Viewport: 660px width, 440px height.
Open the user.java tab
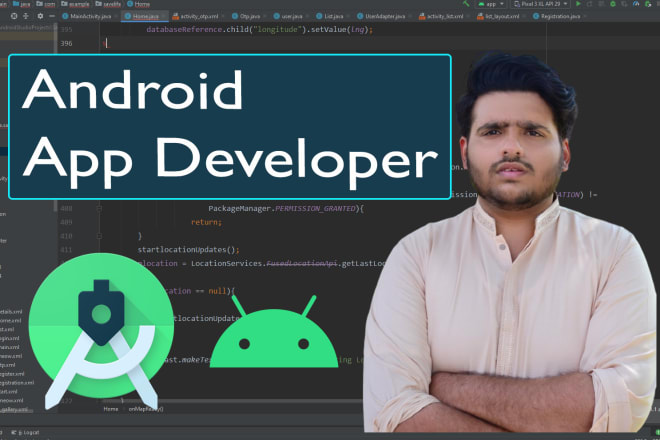[288, 16]
